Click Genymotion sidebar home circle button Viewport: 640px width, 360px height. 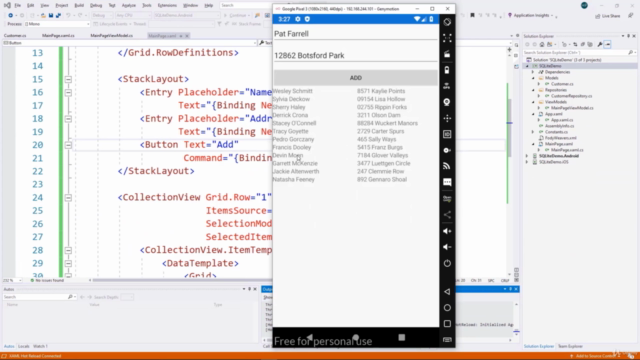point(447,307)
